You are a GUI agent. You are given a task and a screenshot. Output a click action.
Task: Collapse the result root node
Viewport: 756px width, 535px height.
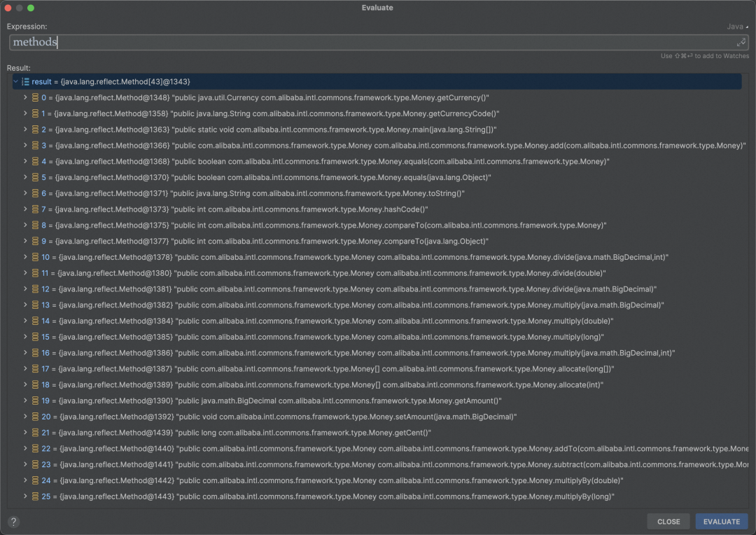coord(16,81)
